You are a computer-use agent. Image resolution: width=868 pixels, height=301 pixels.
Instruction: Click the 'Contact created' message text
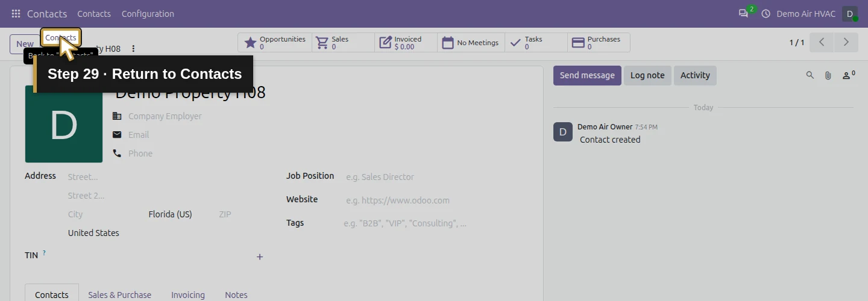pyautogui.click(x=610, y=140)
